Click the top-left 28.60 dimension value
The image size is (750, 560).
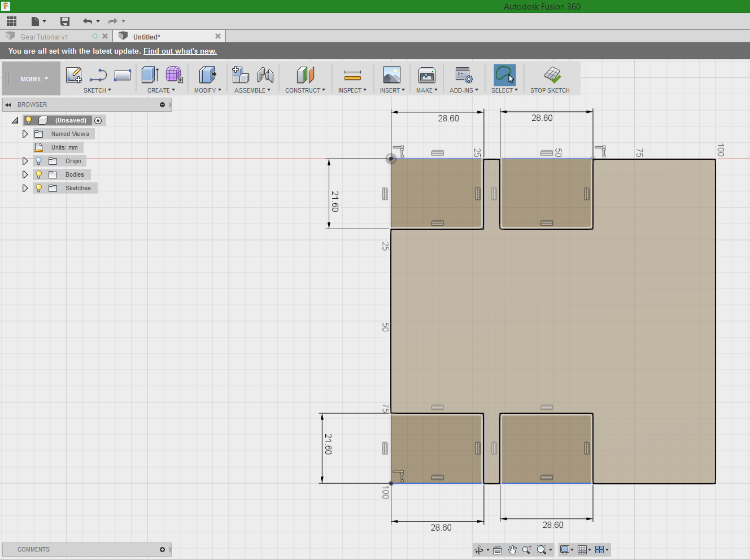click(448, 119)
